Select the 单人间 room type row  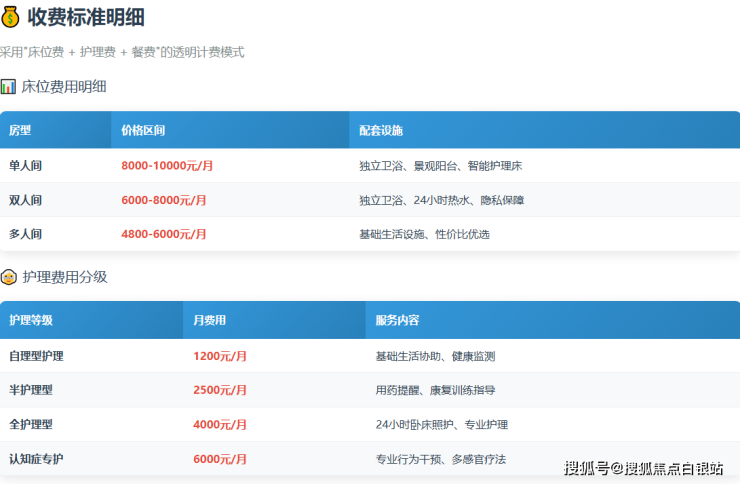coord(26,166)
